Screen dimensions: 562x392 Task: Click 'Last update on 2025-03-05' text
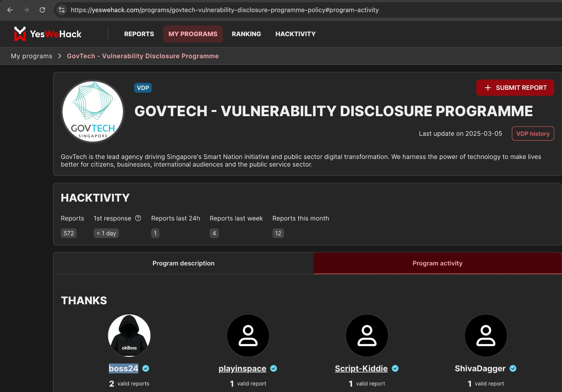(460, 134)
